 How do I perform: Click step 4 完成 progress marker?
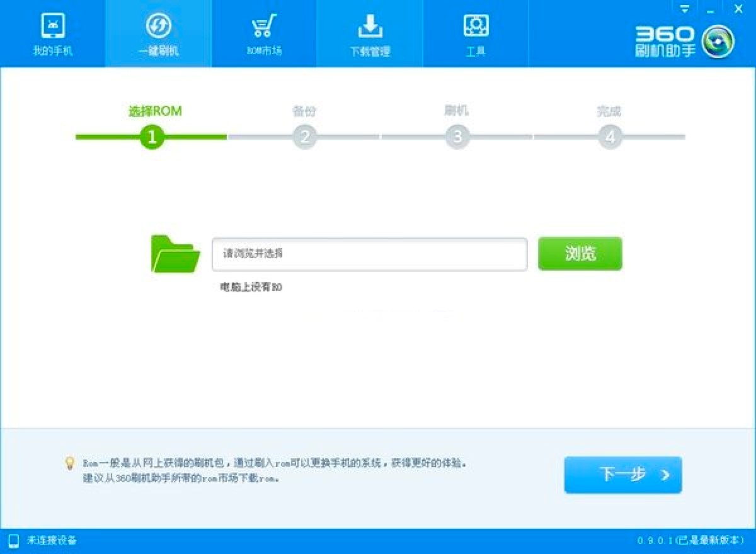pos(609,136)
